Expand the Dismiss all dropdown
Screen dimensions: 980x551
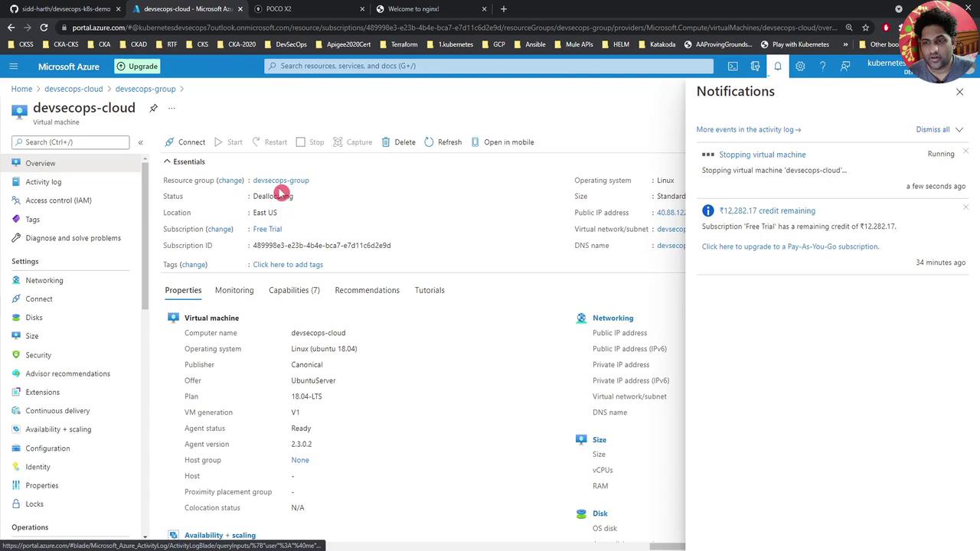pyautogui.click(x=959, y=129)
